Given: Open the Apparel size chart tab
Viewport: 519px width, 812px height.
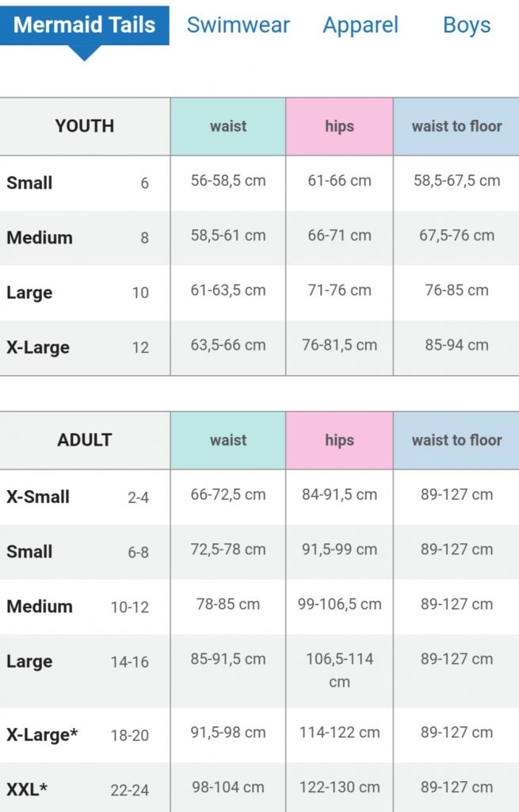Looking at the screenshot, I should [x=361, y=25].
